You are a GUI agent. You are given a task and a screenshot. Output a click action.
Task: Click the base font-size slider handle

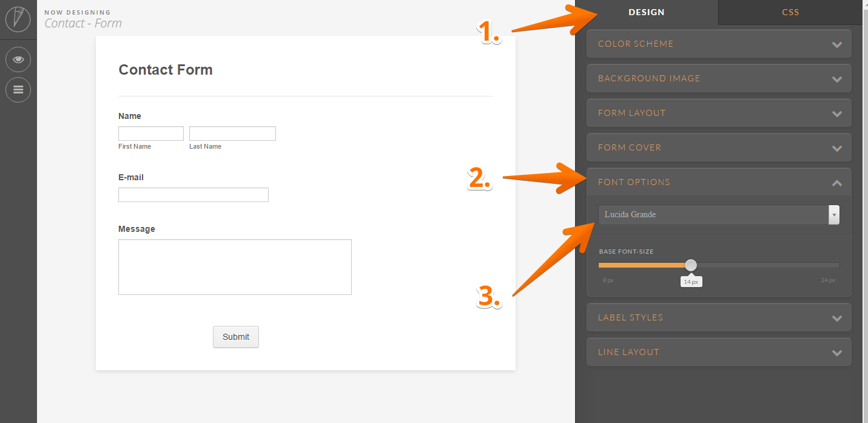pos(690,265)
